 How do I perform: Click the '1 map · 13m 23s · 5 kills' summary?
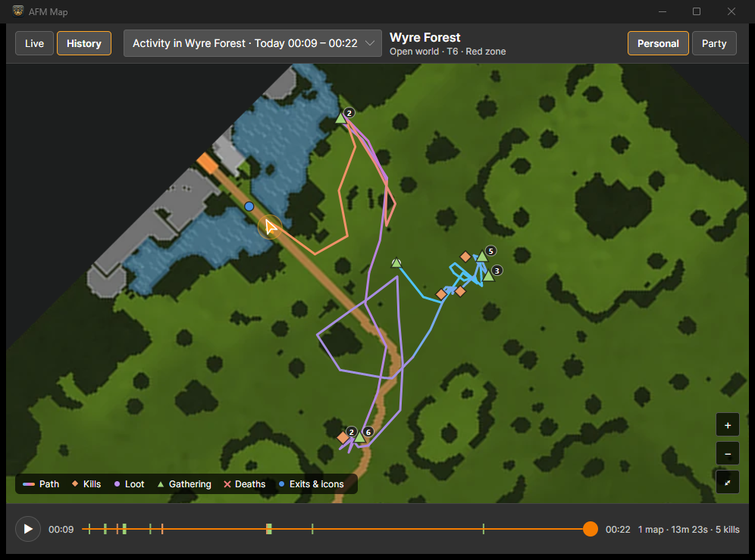(688, 530)
